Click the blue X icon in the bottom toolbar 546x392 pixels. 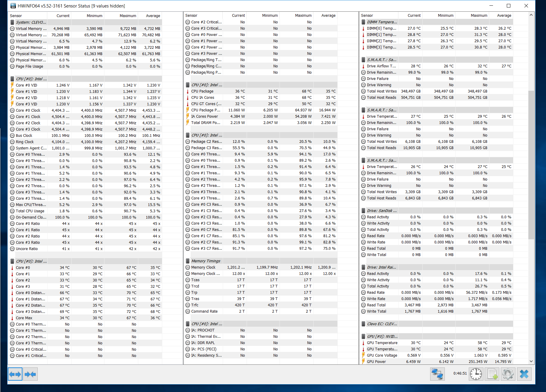tap(524, 374)
